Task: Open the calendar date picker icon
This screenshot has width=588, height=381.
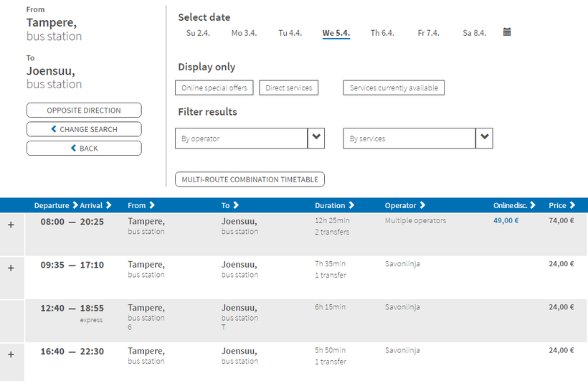Action: coord(507,32)
